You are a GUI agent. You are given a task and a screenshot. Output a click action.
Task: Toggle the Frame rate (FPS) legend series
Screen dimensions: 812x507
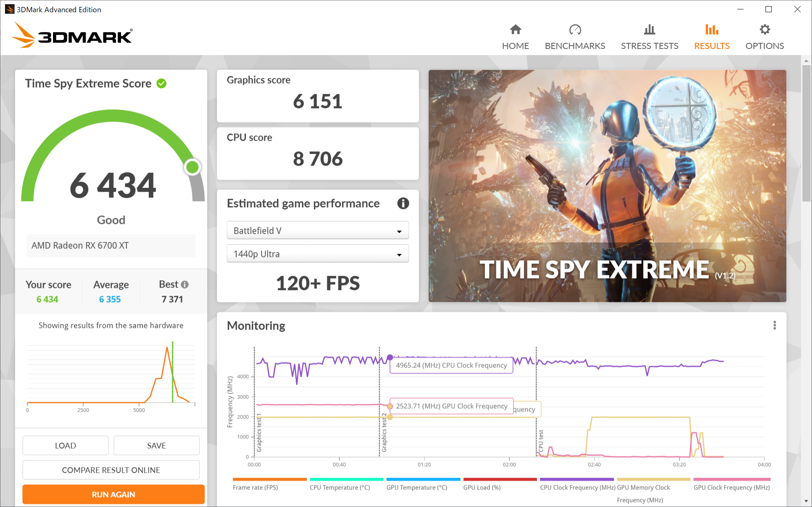[x=255, y=487]
